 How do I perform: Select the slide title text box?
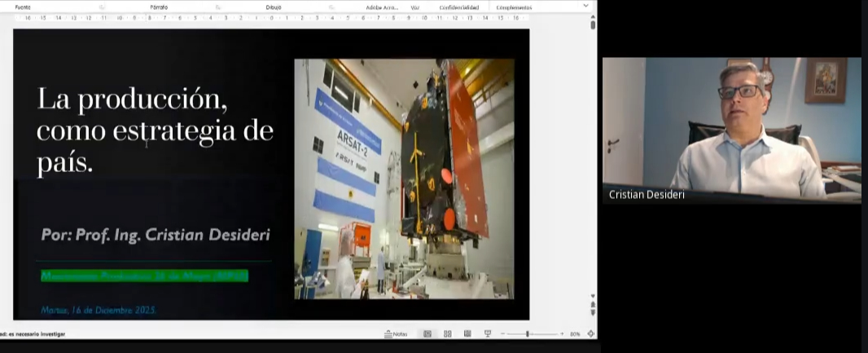(155, 130)
